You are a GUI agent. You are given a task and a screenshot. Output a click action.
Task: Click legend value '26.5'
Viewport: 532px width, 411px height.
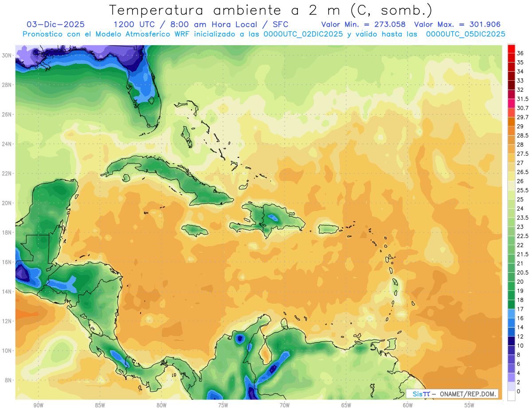coord(523,172)
